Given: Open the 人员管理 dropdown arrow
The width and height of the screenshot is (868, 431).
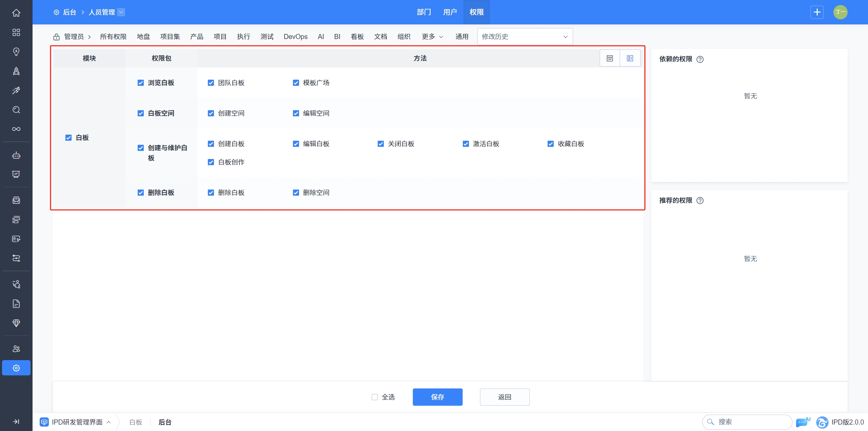Looking at the screenshot, I should click(121, 12).
